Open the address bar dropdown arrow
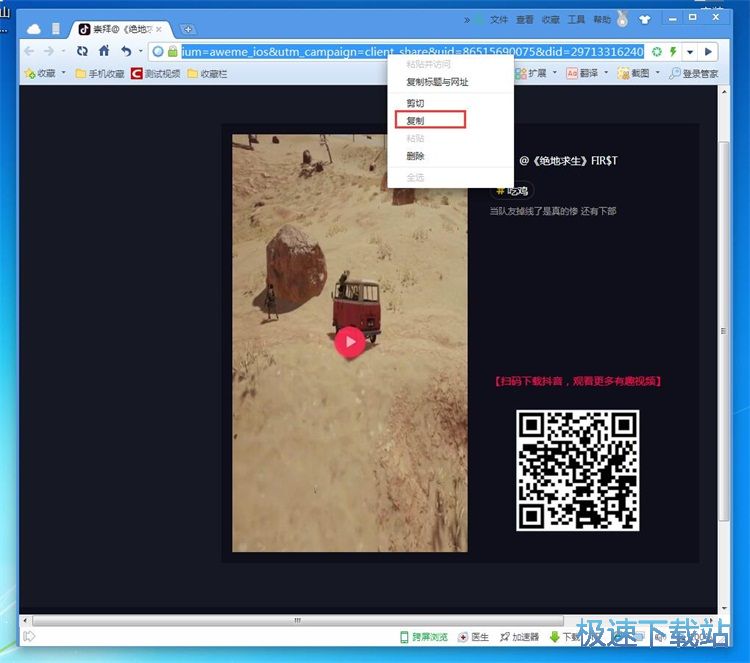The height and width of the screenshot is (663, 750). [690, 52]
